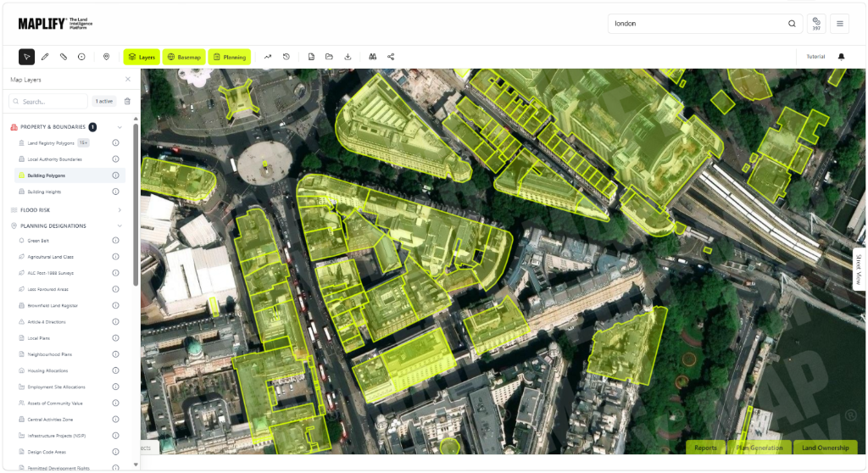Select the Assets of Community Value row
Screen dimensions: 868x473
click(x=70, y=403)
